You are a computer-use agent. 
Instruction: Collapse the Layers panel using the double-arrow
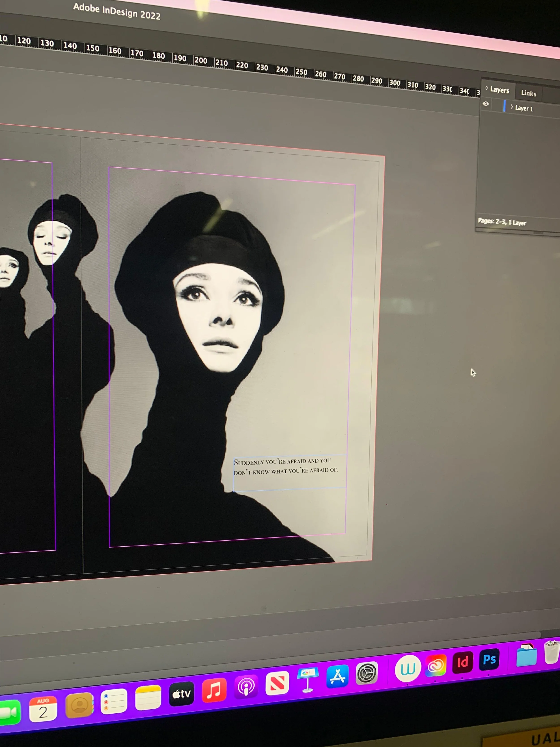click(x=486, y=88)
